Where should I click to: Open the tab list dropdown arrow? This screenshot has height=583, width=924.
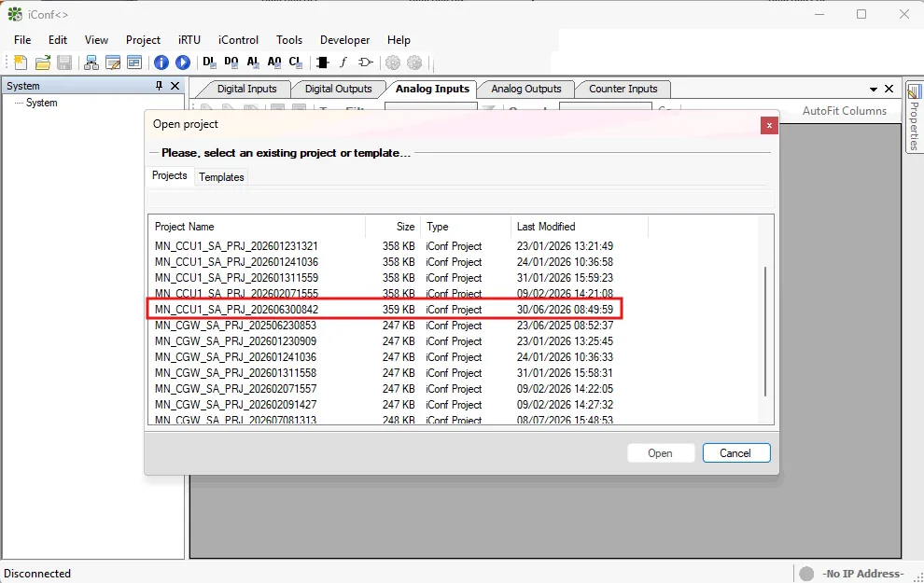(874, 89)
